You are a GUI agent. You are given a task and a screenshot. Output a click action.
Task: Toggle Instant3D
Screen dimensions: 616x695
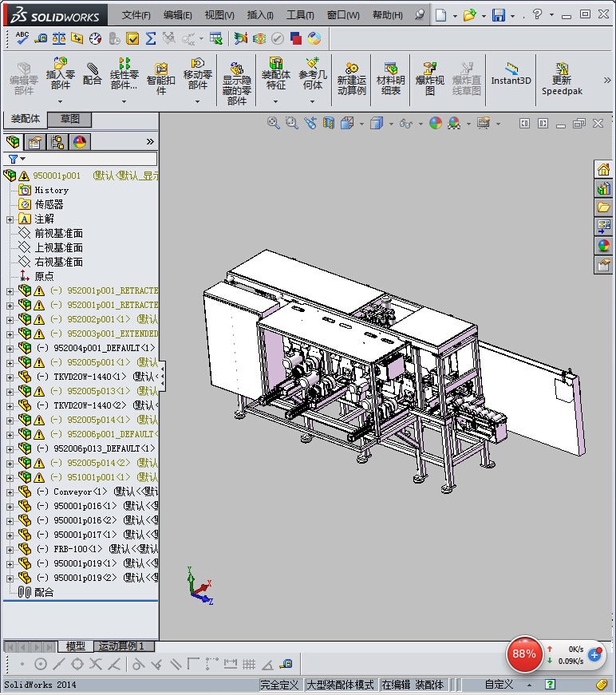click(511, 74)
